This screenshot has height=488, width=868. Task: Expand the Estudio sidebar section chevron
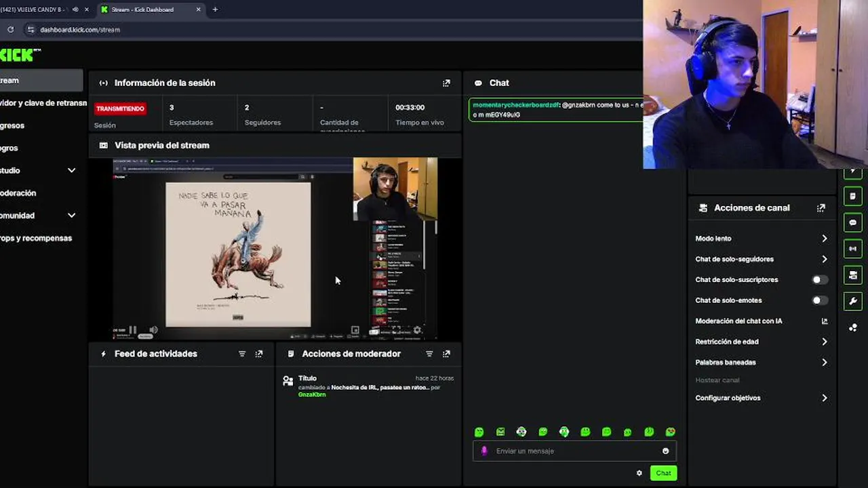tap(71, 170)
